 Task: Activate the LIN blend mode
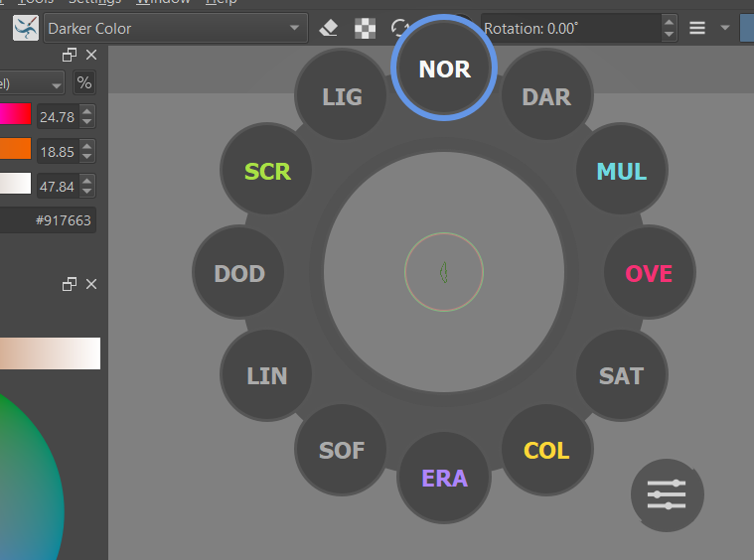point(267,375)
